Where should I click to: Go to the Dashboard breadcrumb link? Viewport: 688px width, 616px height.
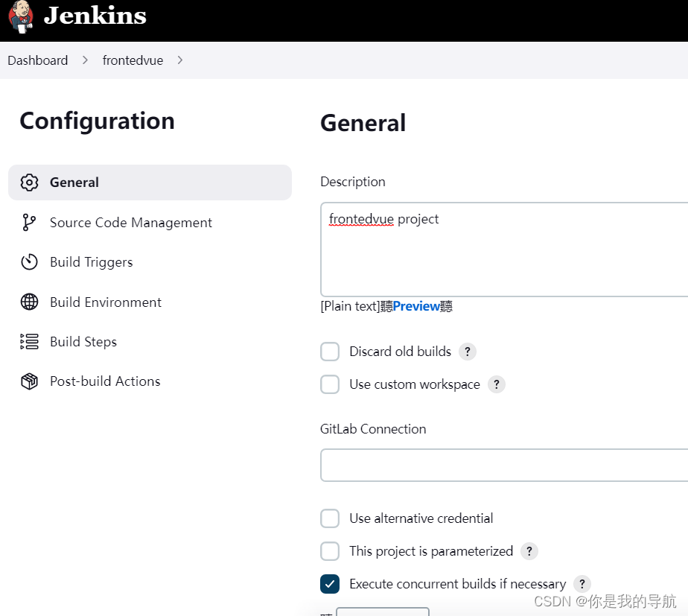[37, 60]
